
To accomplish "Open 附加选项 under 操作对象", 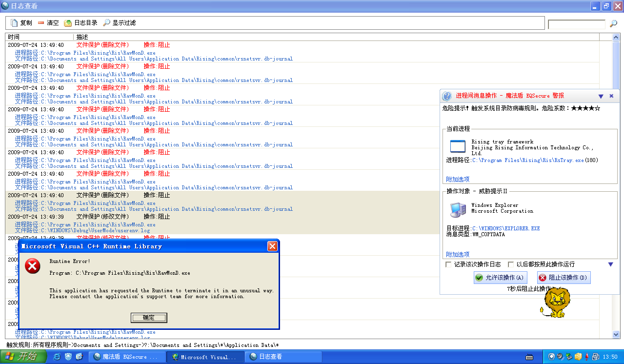I will [458, 255].
